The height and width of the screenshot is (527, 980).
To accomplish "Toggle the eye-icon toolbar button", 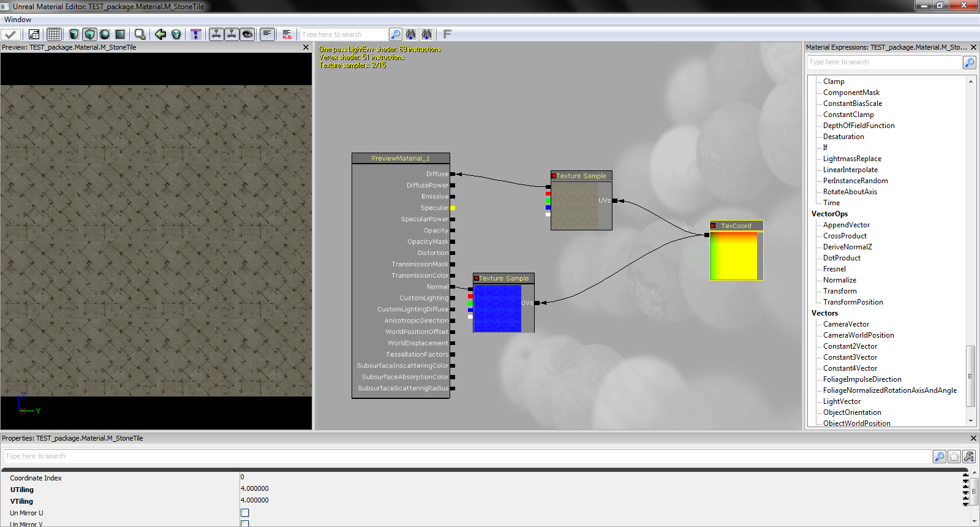I will [x=247, y=34].
